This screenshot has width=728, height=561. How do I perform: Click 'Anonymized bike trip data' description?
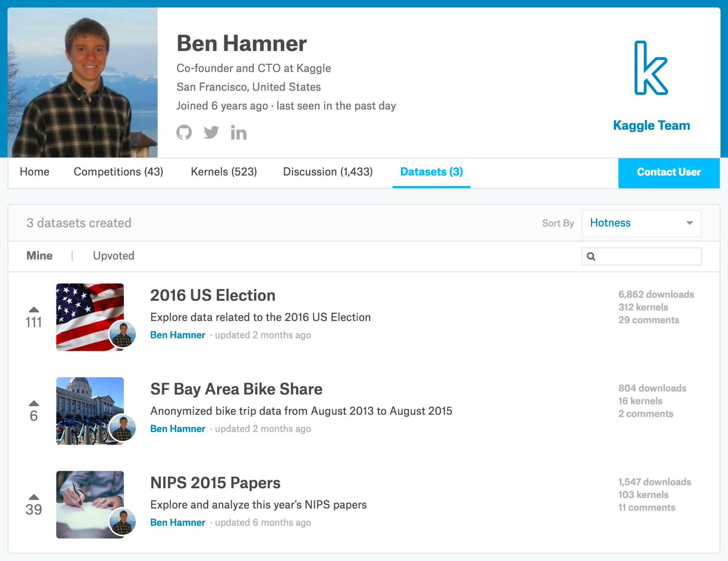pos(301,411)
